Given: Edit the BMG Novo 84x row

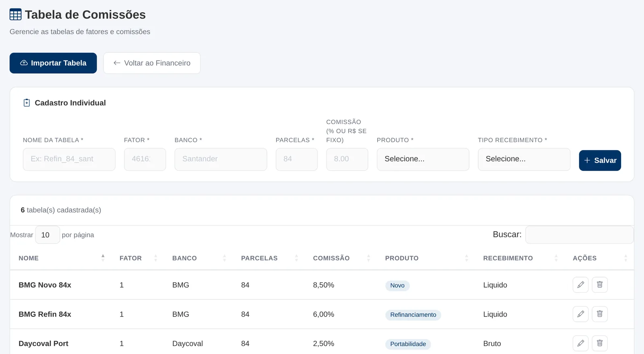Looking at the screenshot, I should coord(580,285).
